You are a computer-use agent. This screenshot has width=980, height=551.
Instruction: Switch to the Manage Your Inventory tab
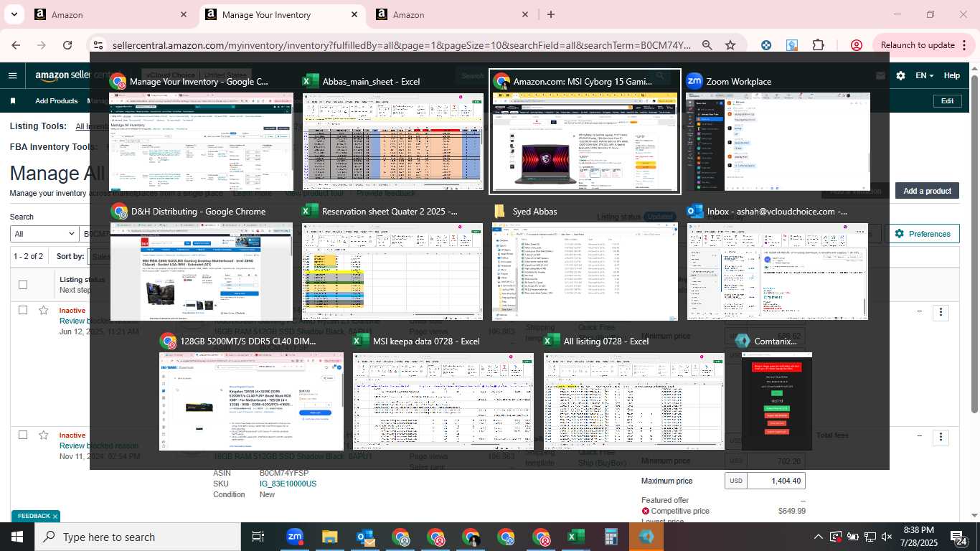[x=281, y=14]
